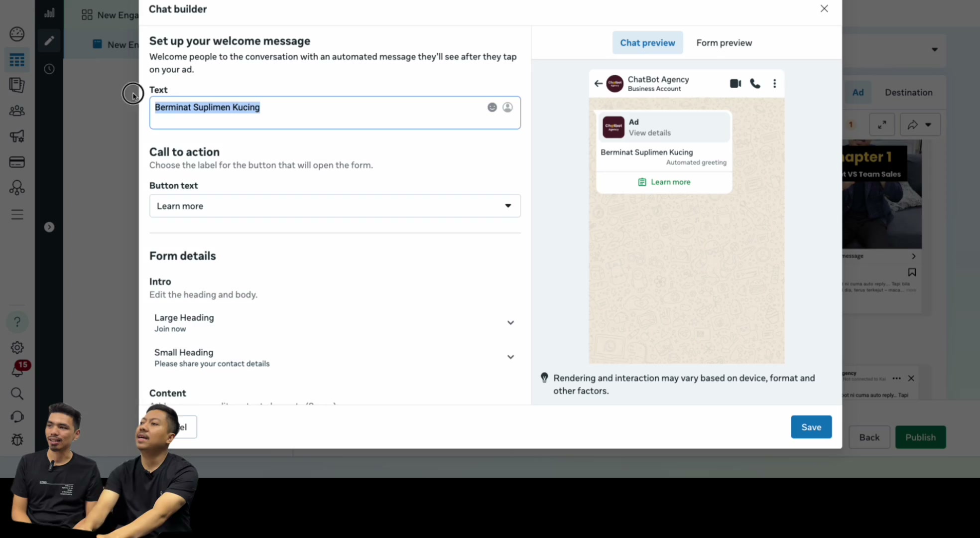This screenshot has height=538, width=980.
Task: Open all tools hamburger menu in sidebar
Action: (17, 215)
